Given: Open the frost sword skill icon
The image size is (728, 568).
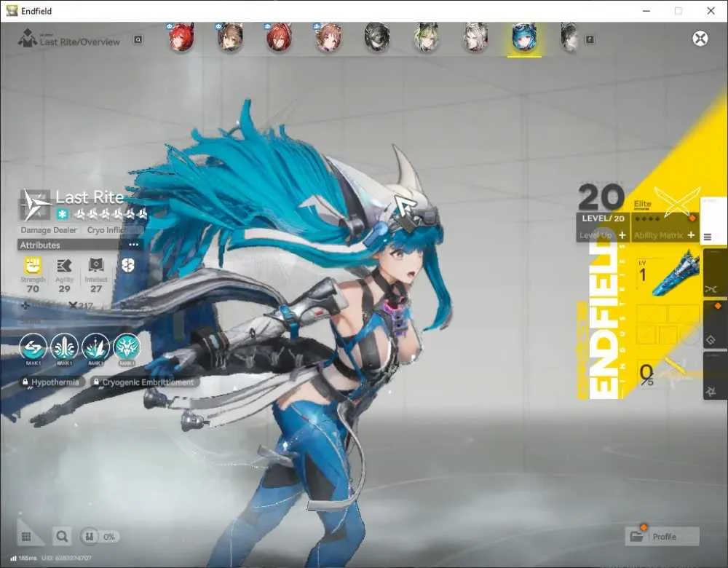Looking at the screenshot, I should pyautogui.click(x=64, y=347).
